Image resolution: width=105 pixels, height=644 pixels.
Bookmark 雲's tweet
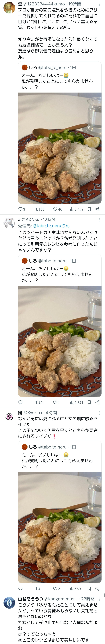tap(89, 209)
